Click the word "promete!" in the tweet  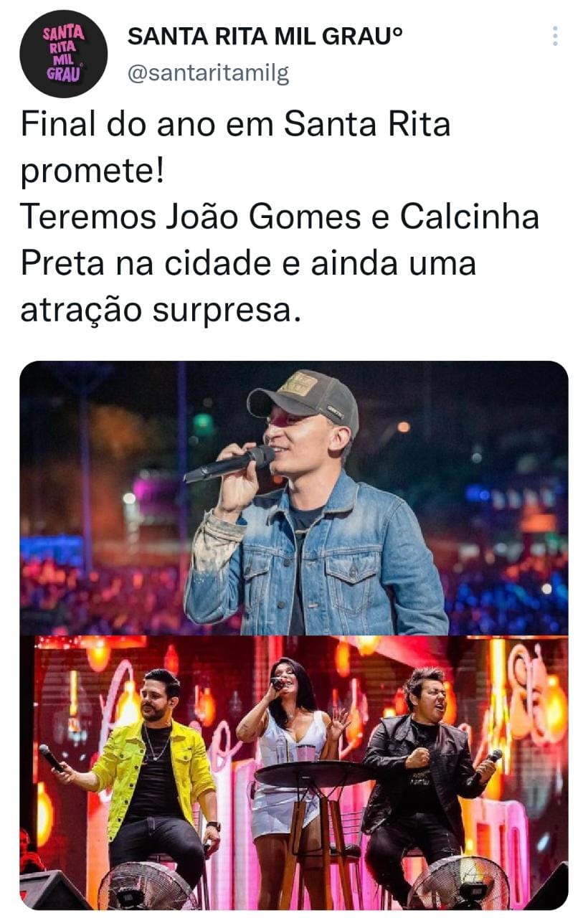[93, 172]
